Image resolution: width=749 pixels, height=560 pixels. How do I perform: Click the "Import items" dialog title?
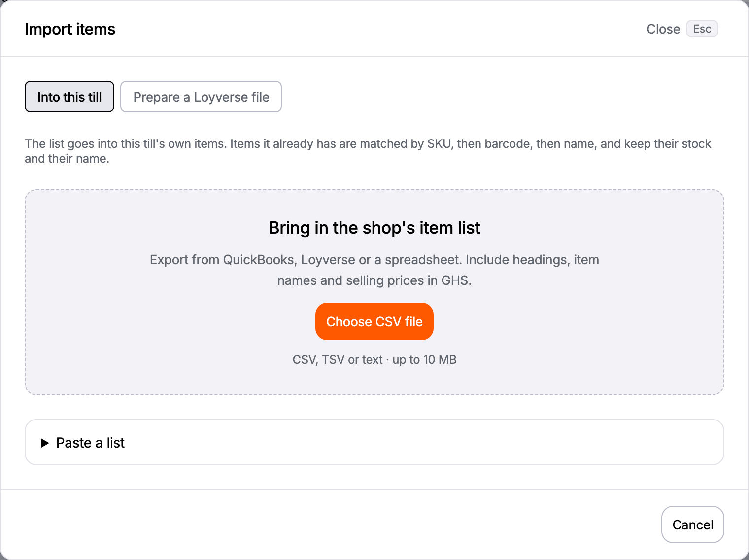(x=70, y=29)
